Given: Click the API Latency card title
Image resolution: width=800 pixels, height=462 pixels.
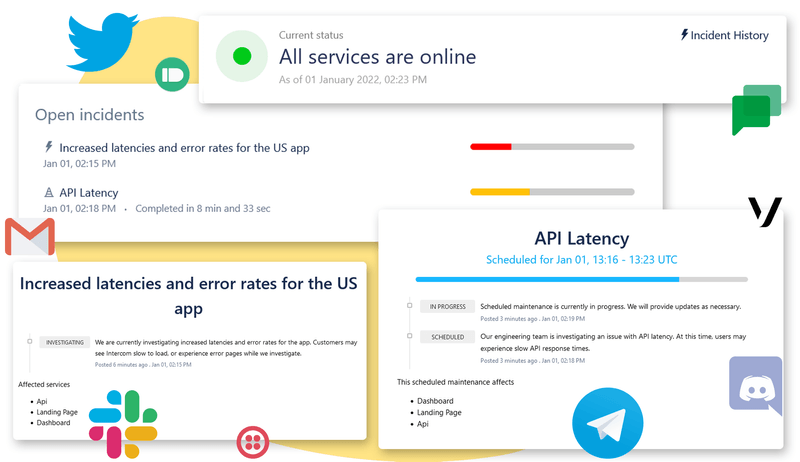Looking at the screenshot, I should [582, 238].
